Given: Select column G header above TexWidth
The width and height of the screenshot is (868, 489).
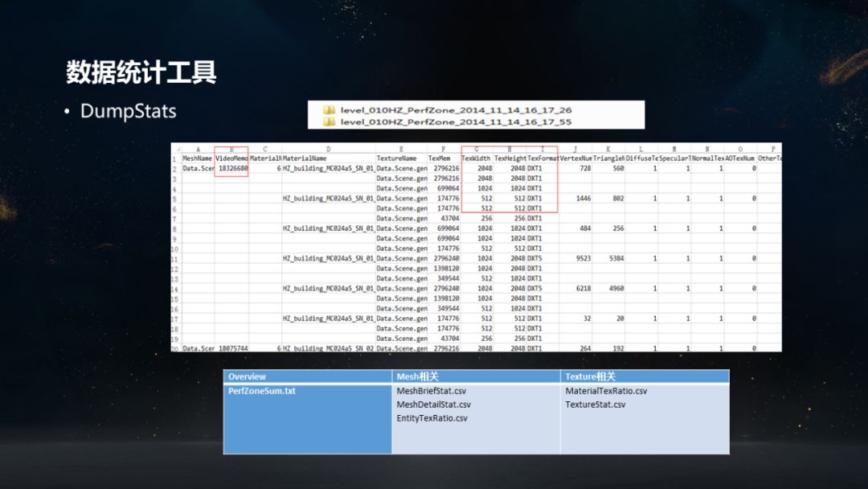Looking at the screenshot, I should 477,149.
